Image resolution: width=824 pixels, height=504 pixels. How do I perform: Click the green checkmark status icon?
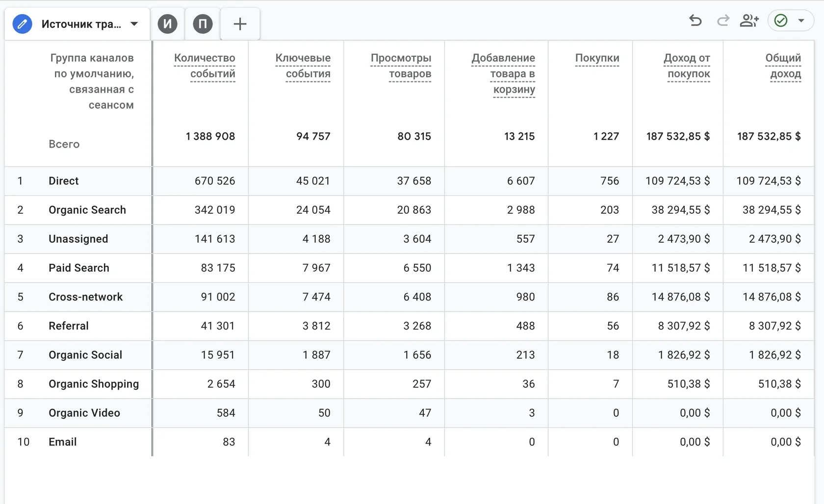point(781,21)
